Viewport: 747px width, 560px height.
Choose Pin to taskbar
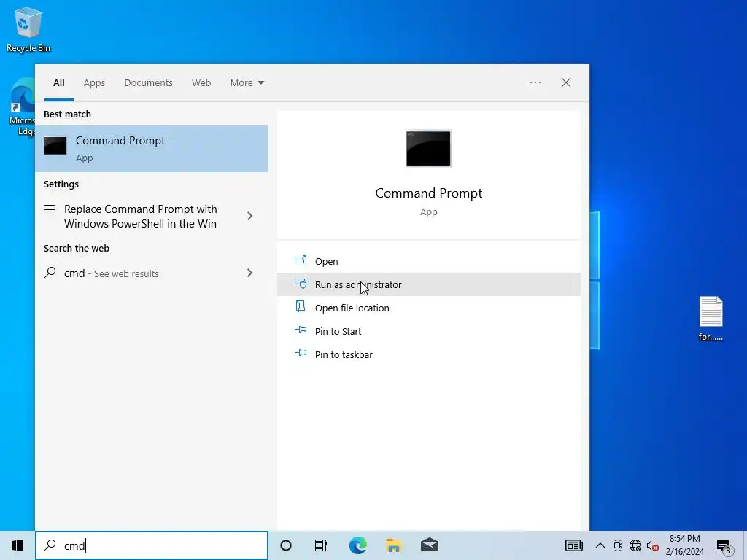click(429, 354)
